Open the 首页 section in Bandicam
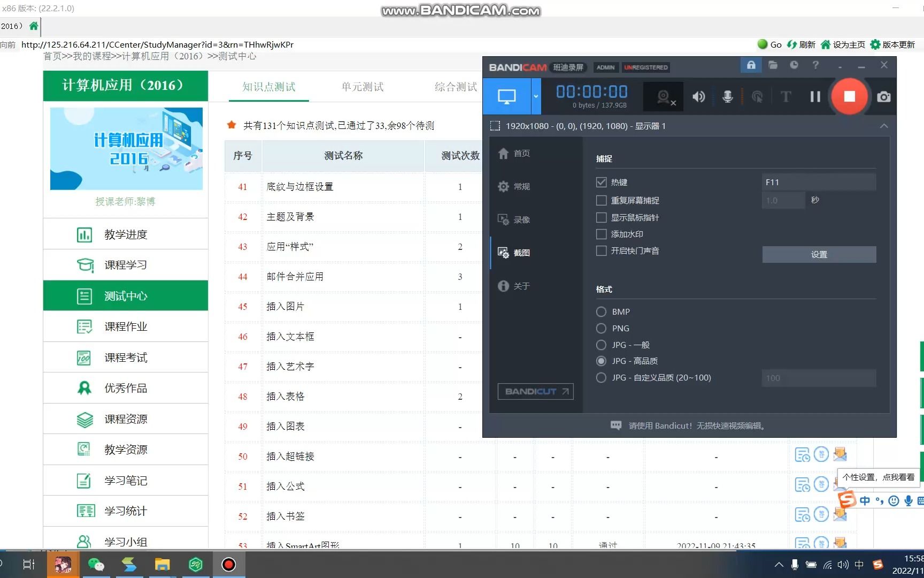 pyautogui.click(x=514, y=154)
